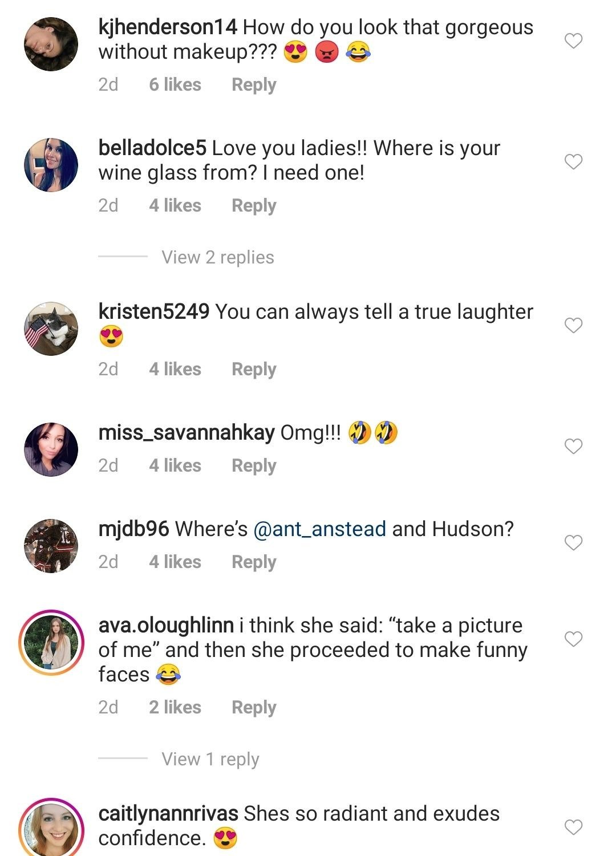Screen dimensions: 616x856
Task: Open belladolce5's profile via username
Action: 152,148
